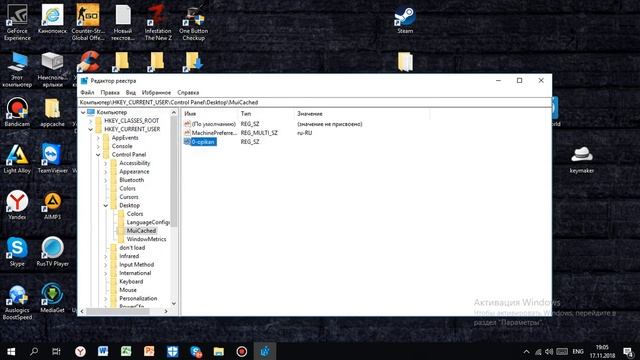Viewport: 640px width, 360px height.
Task: Collapse the Компьютер root node
Action: (x=83, y=112)
